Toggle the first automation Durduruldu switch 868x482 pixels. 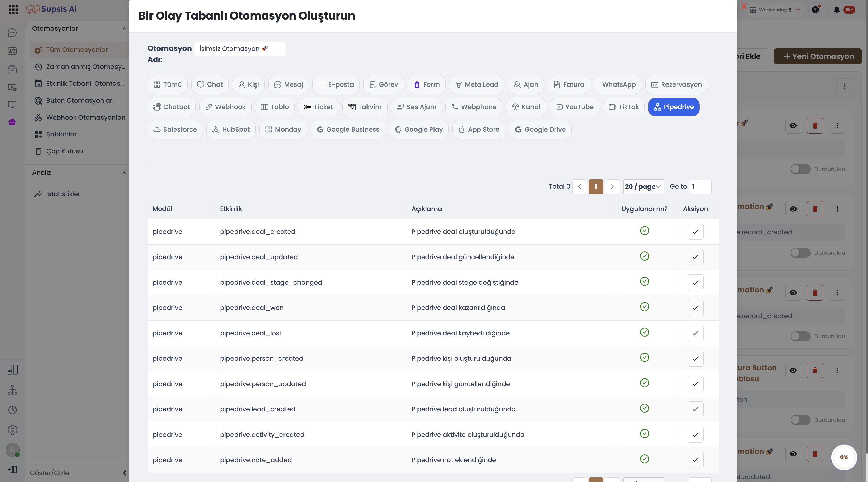(x=800, y=169)
